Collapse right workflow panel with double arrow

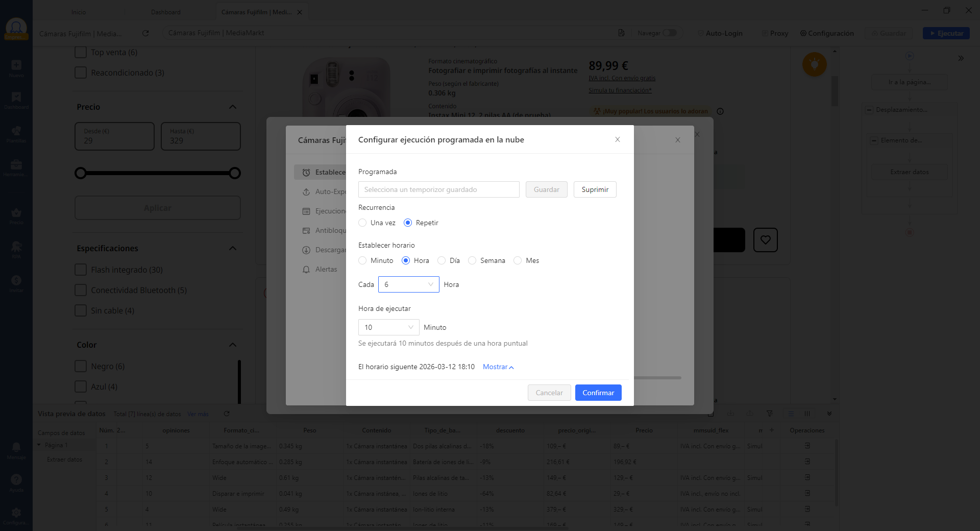coord(961,58)
